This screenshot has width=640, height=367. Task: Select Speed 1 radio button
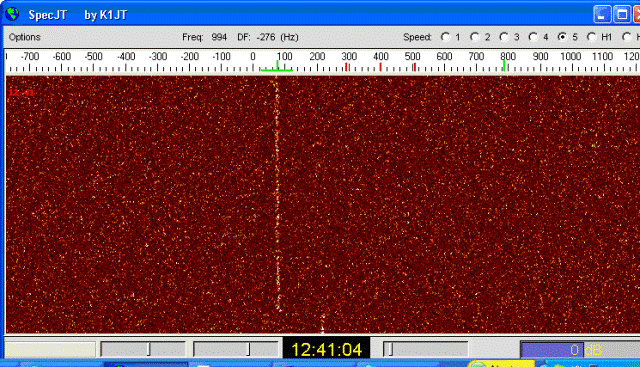coord(445,37)
